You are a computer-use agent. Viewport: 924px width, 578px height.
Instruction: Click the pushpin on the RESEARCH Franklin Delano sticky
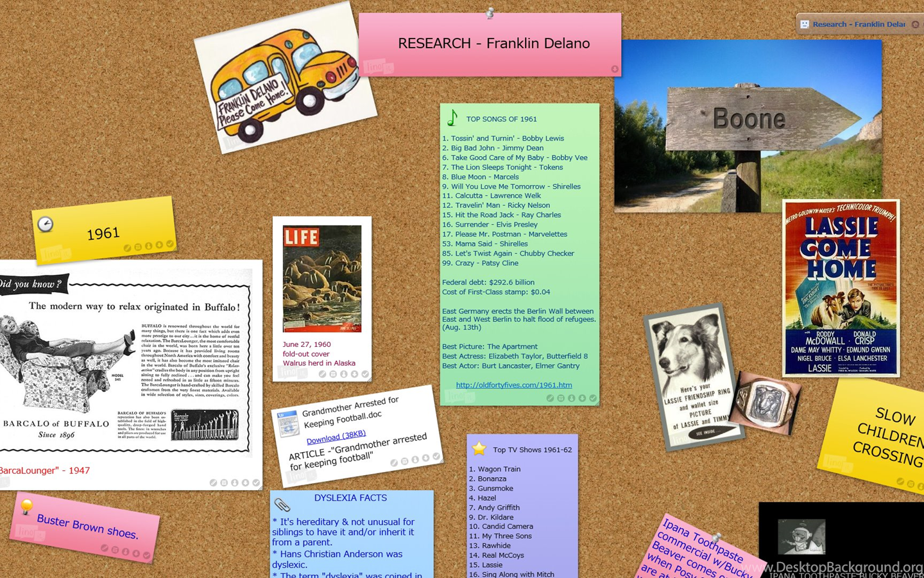tap(490, 12)
